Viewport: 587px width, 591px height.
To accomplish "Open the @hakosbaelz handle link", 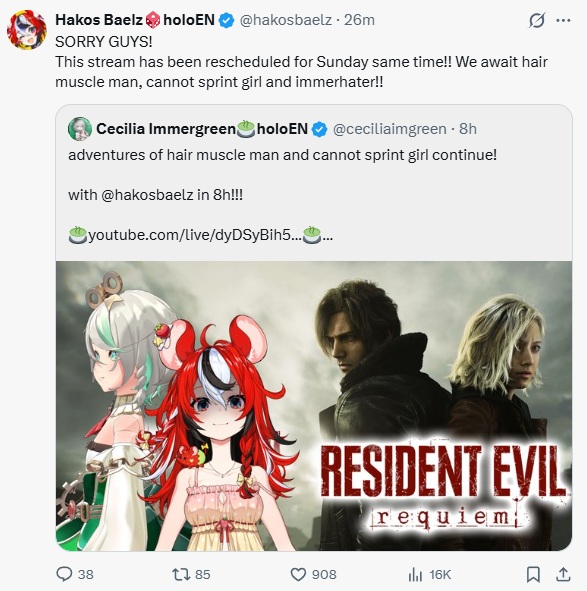I will coord(286,20).
